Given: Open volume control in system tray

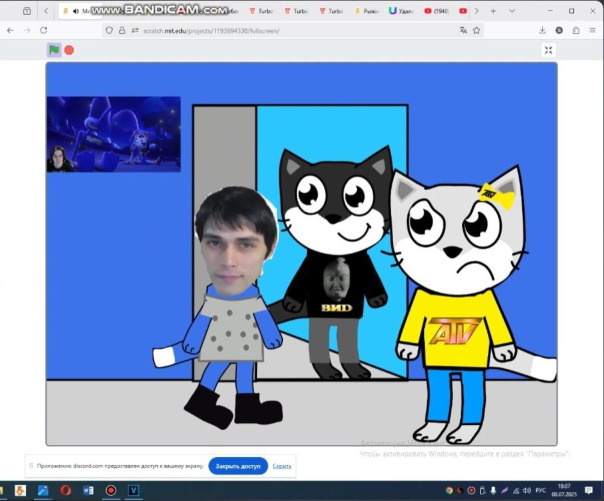Looking at the screenshot, I should pos(527,491).
